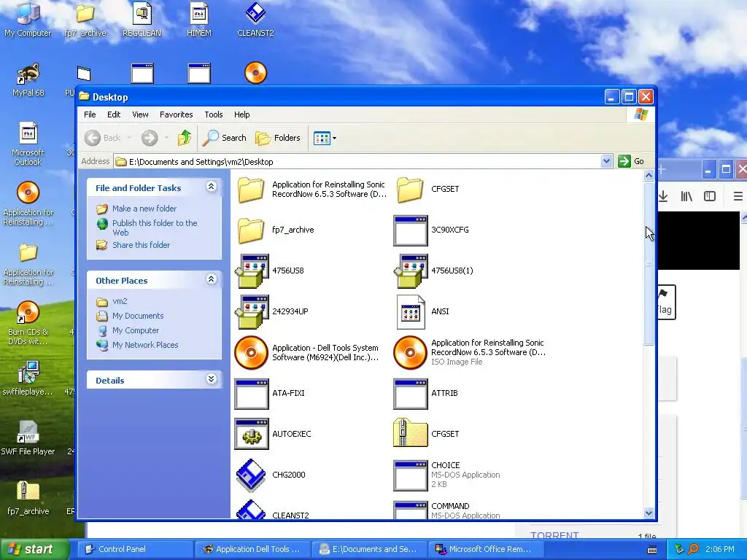Click the hamburger menu in browser window behind

click(738, 195)
